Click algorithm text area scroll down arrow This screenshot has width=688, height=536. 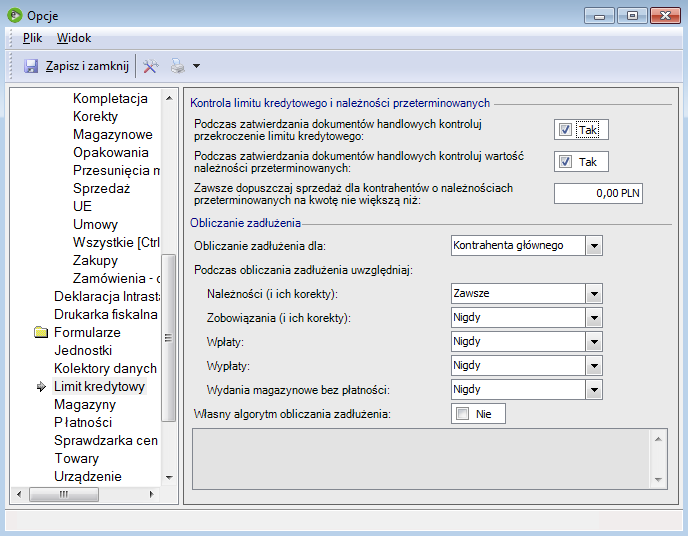(x=658, y=479)
